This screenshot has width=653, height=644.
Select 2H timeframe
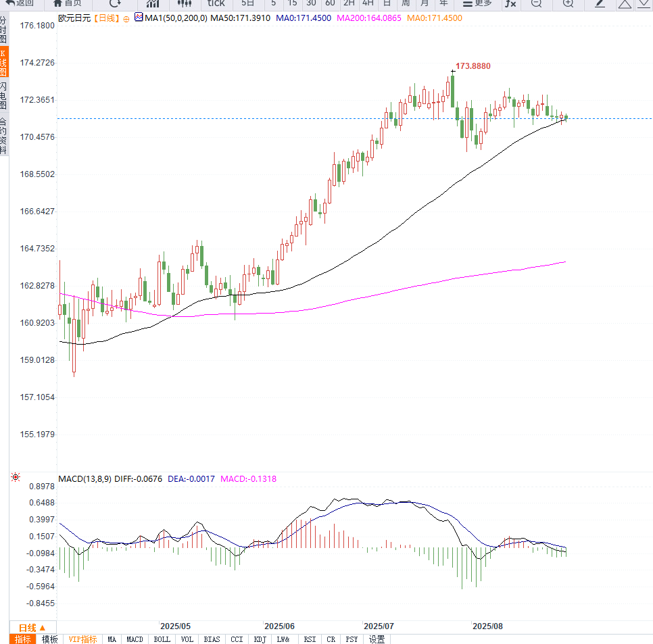click(x=349, y=3)
